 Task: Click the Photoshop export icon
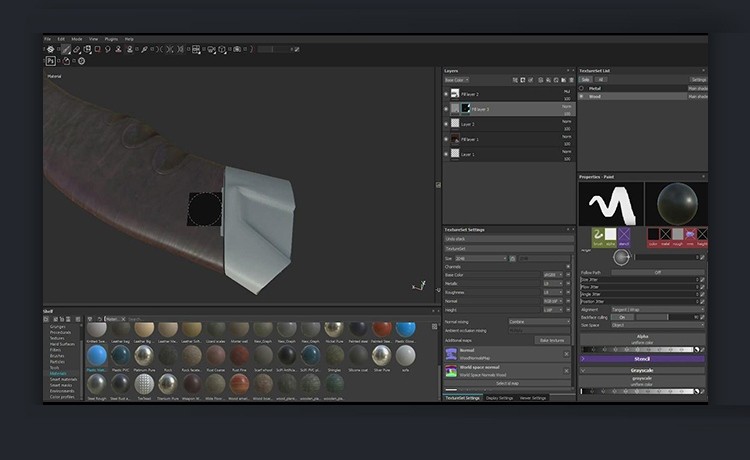tap(51, 61)
